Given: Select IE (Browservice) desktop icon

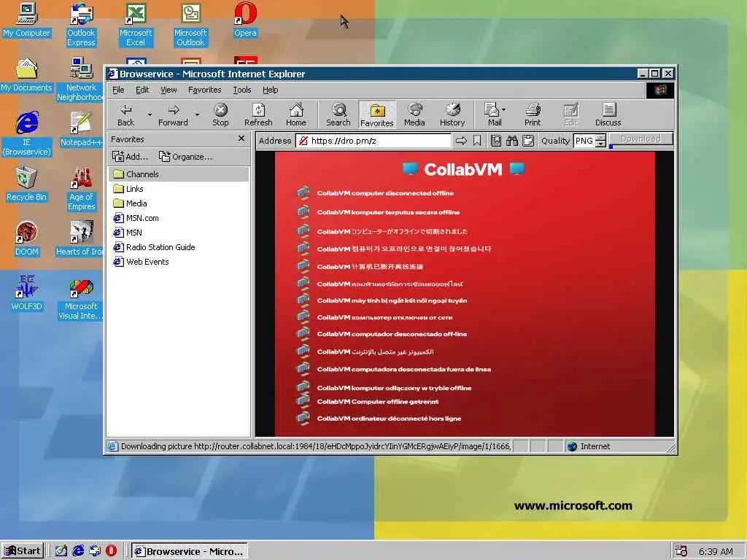Looking at the screenshot, I should 27,134.
